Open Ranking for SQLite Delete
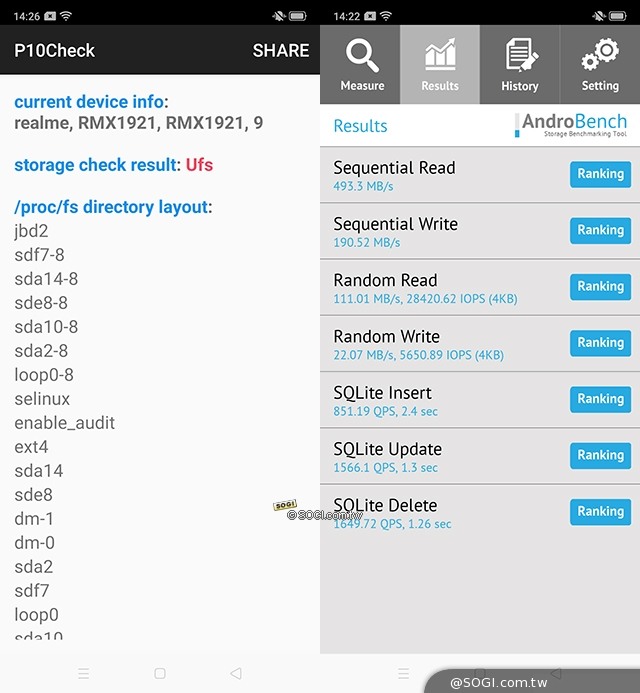This screenshot has width=640, height=693. [x=600, y=512]
